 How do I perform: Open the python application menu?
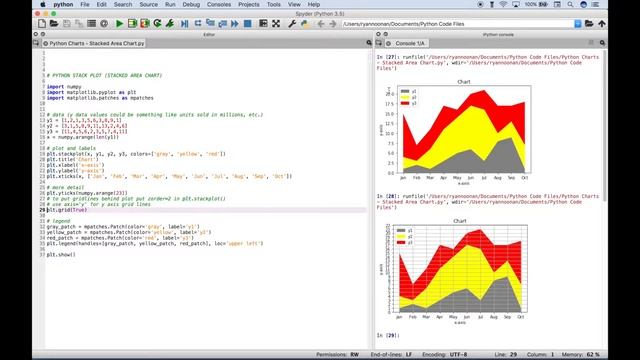pyautogui.click(x=63, y=4)
